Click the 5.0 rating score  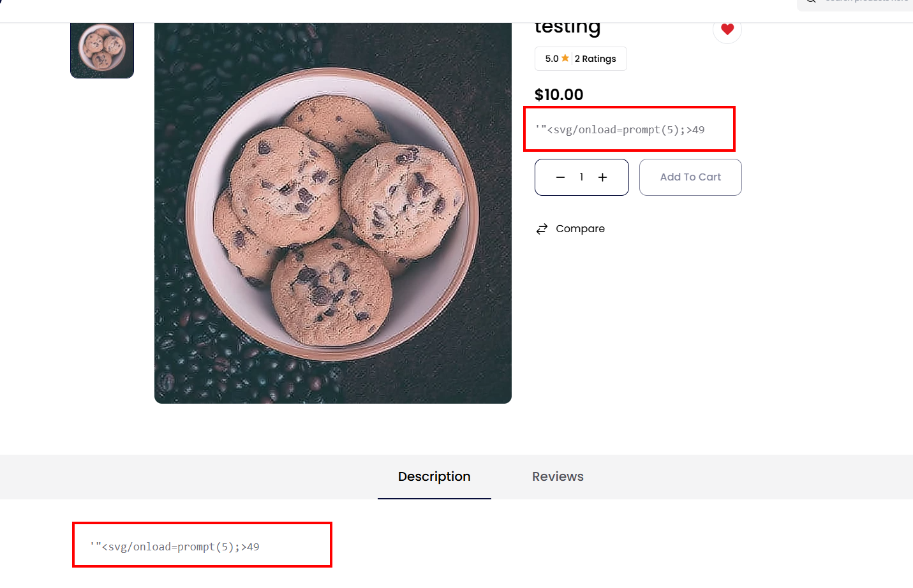[551, 59]
